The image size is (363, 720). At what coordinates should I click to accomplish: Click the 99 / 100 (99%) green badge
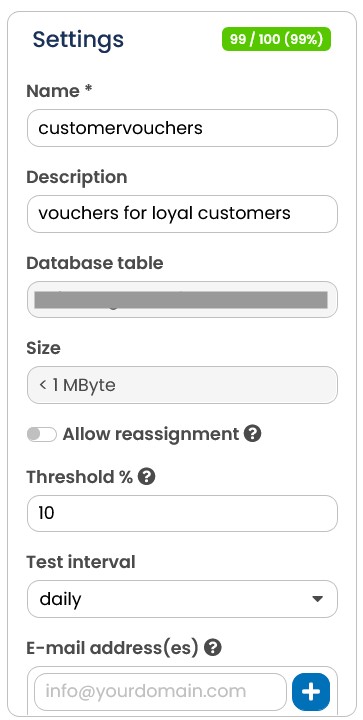276,39
